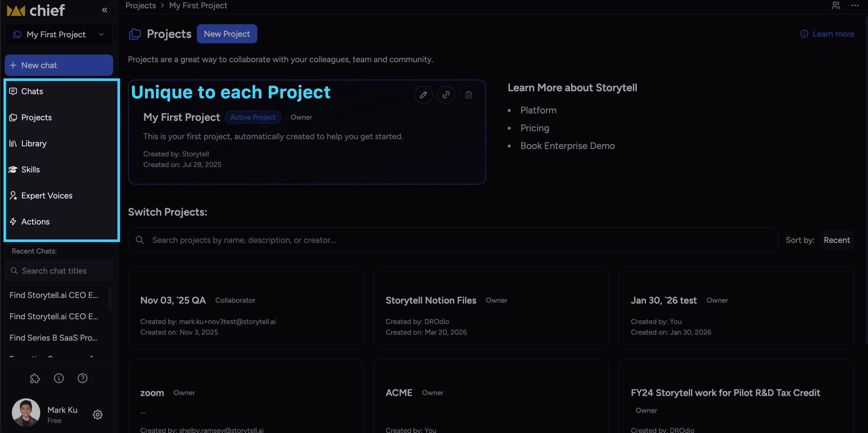Open the Pricing link
This screenshot has height=433, width=868.
pyautogui.click(x=535, y=128)
